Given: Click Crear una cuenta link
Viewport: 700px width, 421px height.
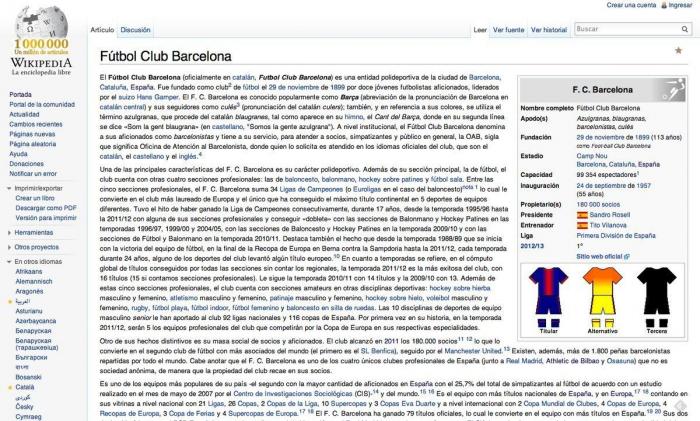Looking at the screenshot, I should pyautogui.click(x=631, y=5).
